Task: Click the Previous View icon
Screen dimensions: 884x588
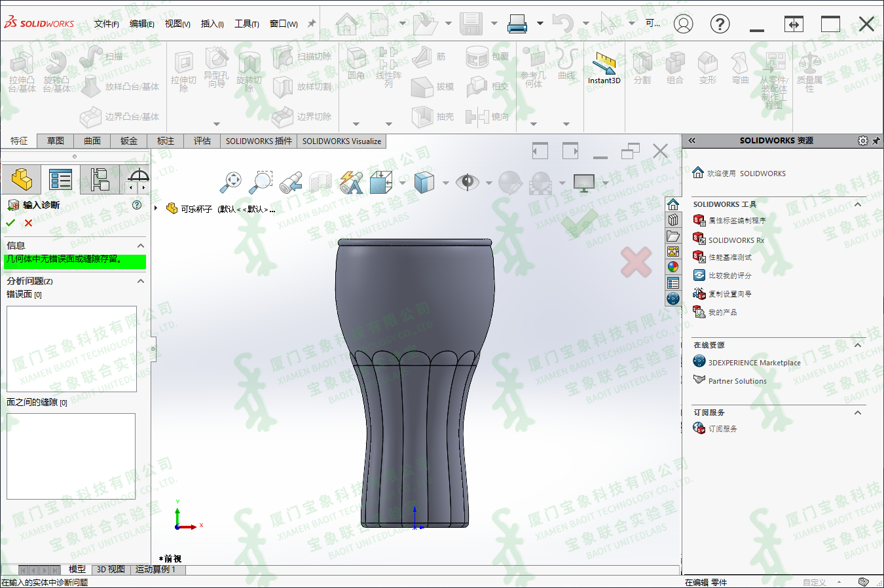Action: click(x=291, y=182)
